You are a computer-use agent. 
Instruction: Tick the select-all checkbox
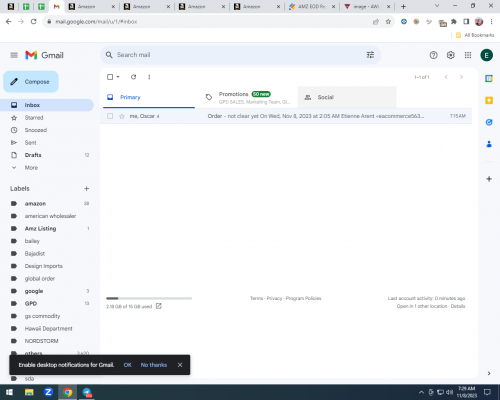point(110,77)
